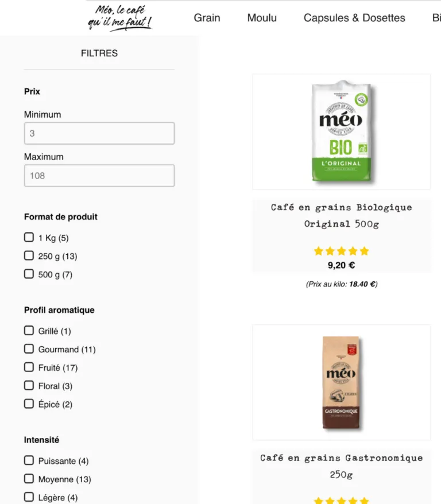Check the Puissante intensity filter
This screenshot has height=504, width=441.
[x=29, y=460]
